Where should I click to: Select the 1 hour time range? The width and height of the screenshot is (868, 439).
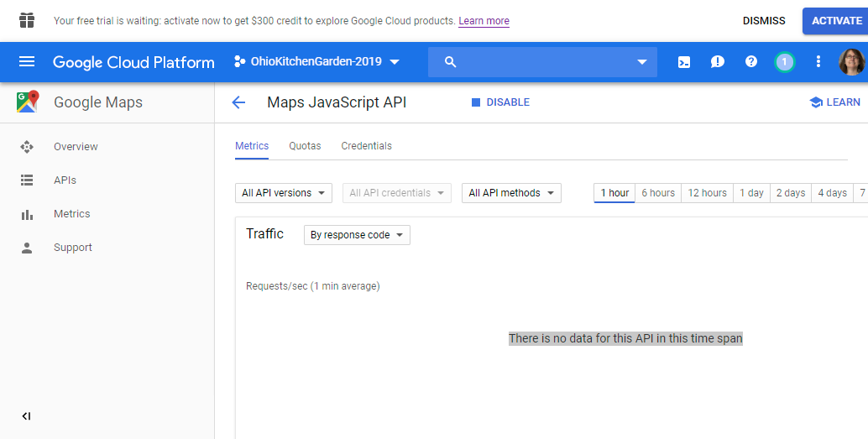(x=614, y=193)
